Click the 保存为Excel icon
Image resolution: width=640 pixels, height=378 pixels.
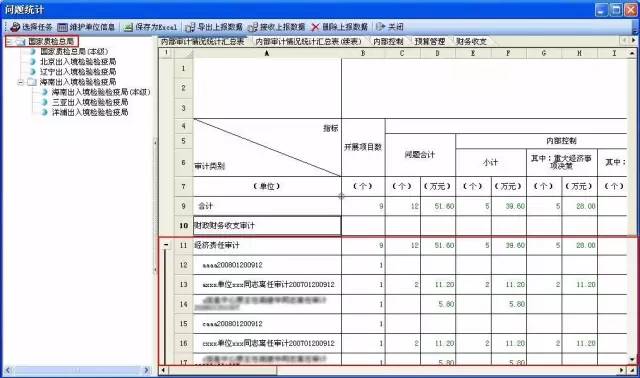[128, 27]
